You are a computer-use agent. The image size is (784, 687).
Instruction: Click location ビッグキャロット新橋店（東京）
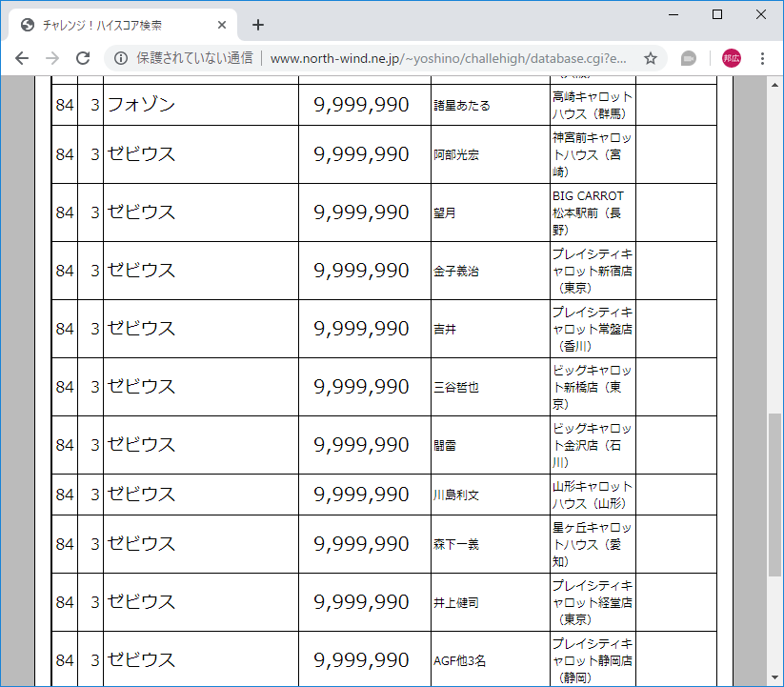[593, 387]
